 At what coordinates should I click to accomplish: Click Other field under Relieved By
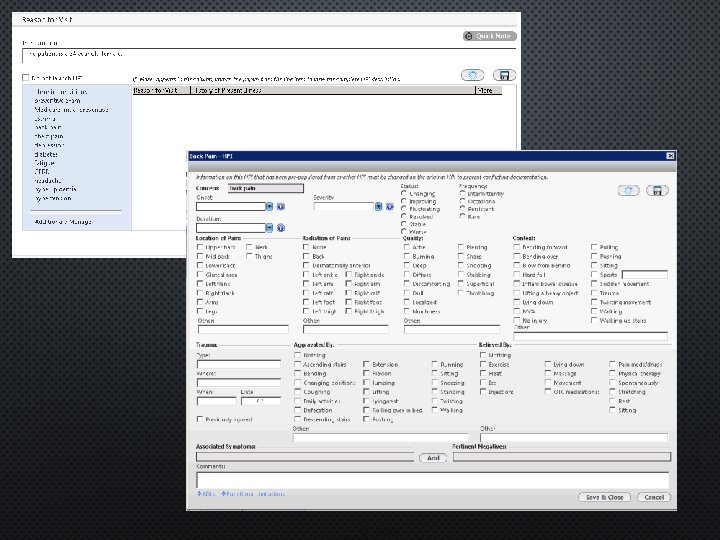pyautogui.click(x=574, y=438)
